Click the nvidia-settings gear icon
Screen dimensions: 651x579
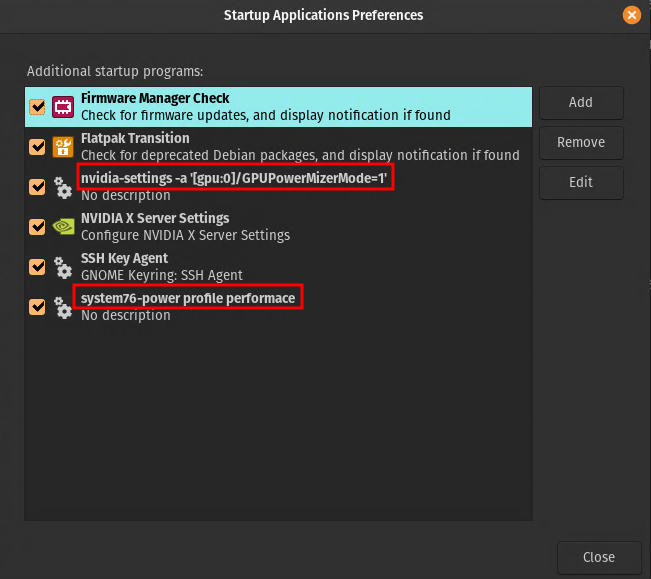63,187
